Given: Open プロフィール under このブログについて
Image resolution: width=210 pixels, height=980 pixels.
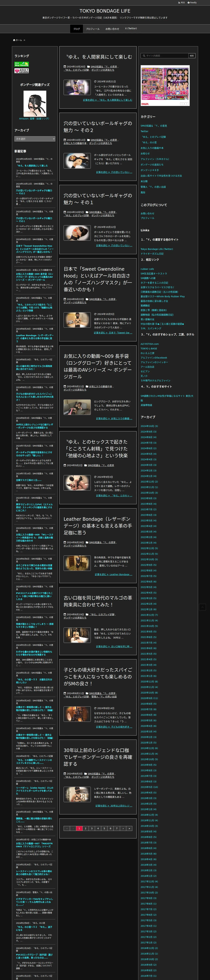Looking at the screenshot, I should pos(148,218).
